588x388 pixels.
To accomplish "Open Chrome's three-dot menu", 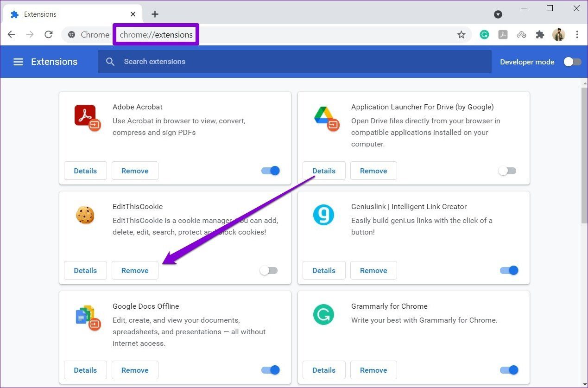I will coord(577,34).
